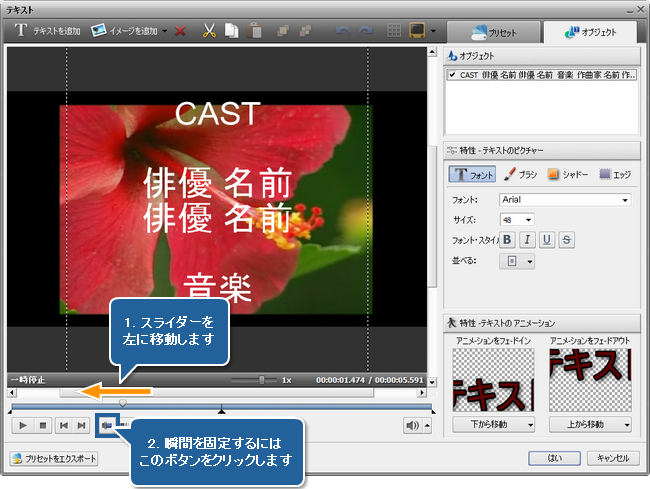The image size is (650, 489).
Task: Click the Undo arrow icon
Action: pos(342,31)
